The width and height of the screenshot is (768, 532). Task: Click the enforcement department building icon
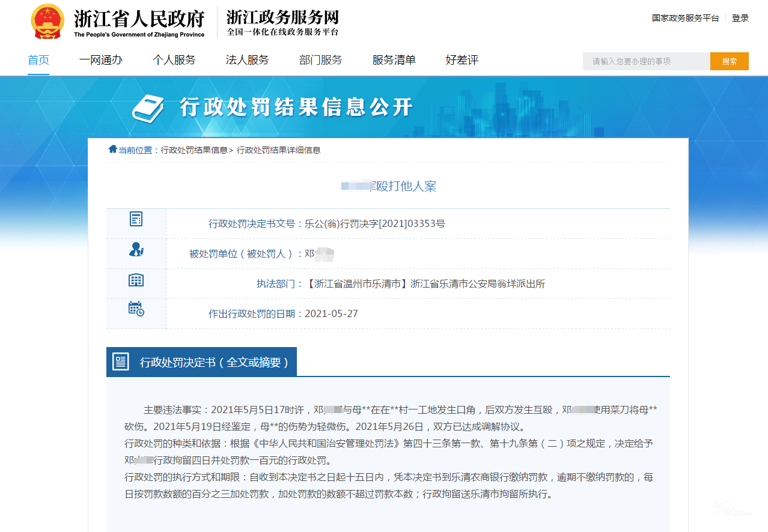pos(136,280)
